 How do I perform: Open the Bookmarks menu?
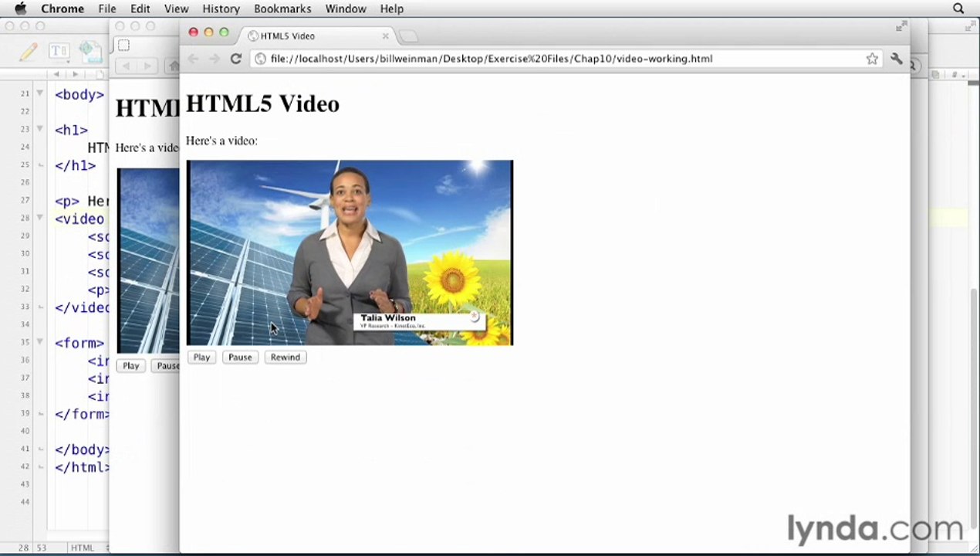(x=282, y=8)
